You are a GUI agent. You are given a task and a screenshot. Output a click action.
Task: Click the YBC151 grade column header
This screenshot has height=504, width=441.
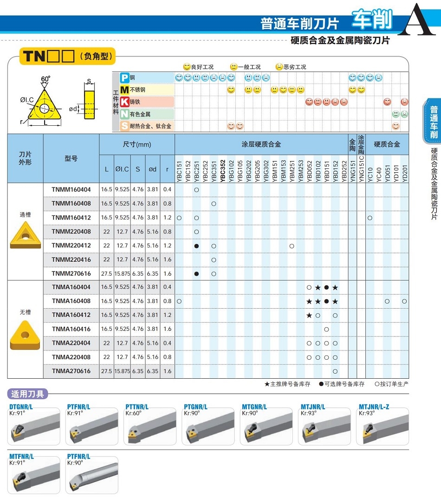(179, 171)
